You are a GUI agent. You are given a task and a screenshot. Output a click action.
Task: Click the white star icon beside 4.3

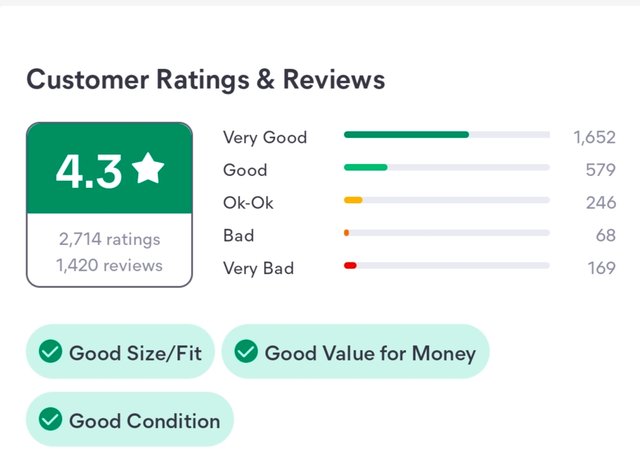point(148,168)
